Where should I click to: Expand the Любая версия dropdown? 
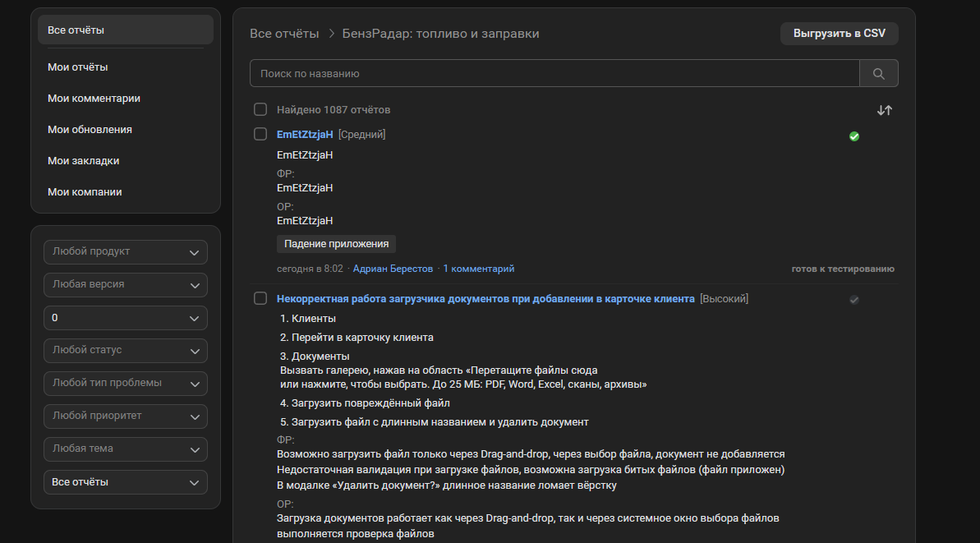[126, 285]
